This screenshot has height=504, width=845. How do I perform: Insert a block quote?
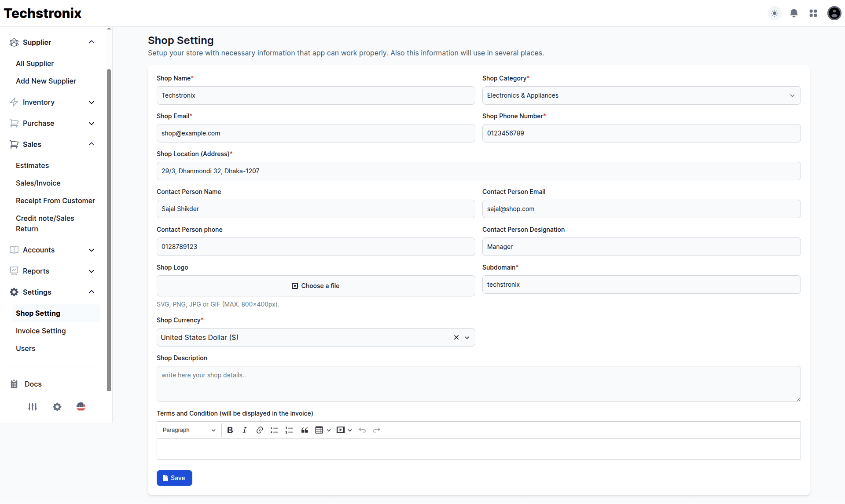tap(305, 430)
